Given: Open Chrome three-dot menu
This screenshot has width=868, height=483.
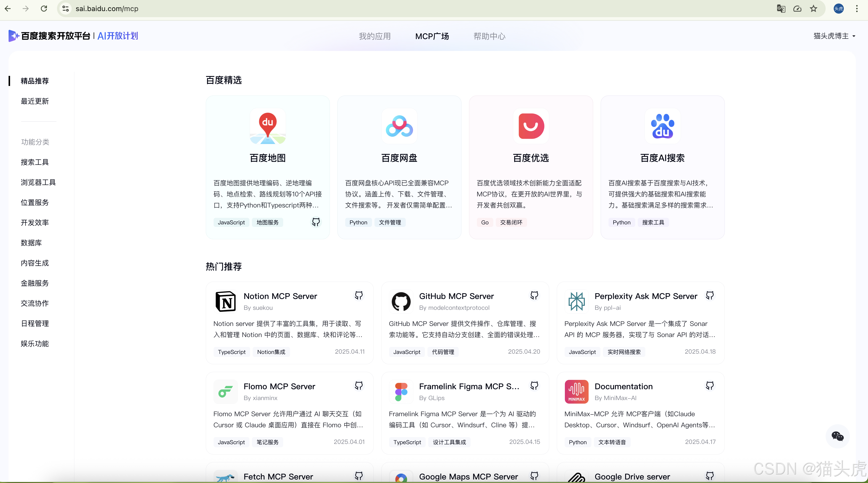Looking at the screenshot, I should tap(857, 9).
